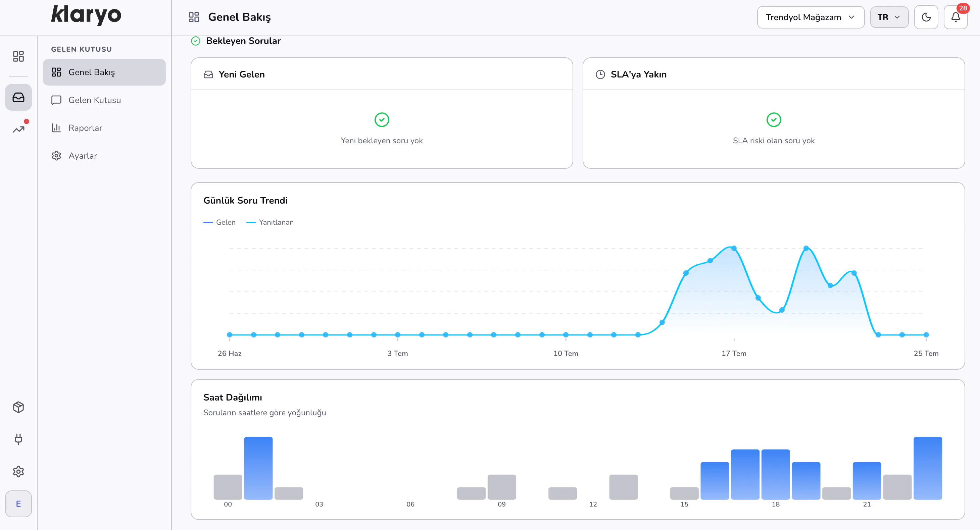
Task: Click the 21 hour blue bar
Action: [867, 481]
